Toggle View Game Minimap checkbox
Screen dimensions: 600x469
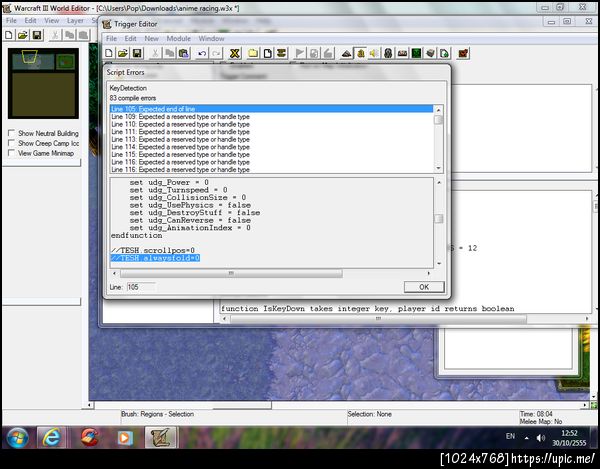pyautogui.click(x=11, y=153)
